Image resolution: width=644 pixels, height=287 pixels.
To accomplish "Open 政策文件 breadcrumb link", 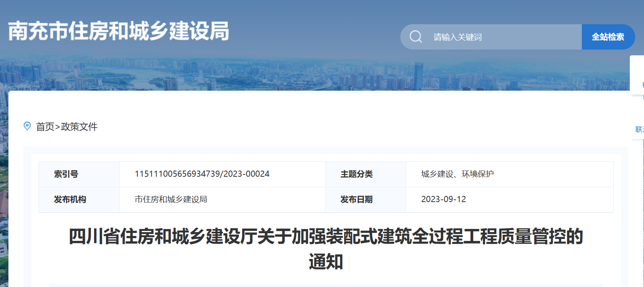I will [79, 127].
